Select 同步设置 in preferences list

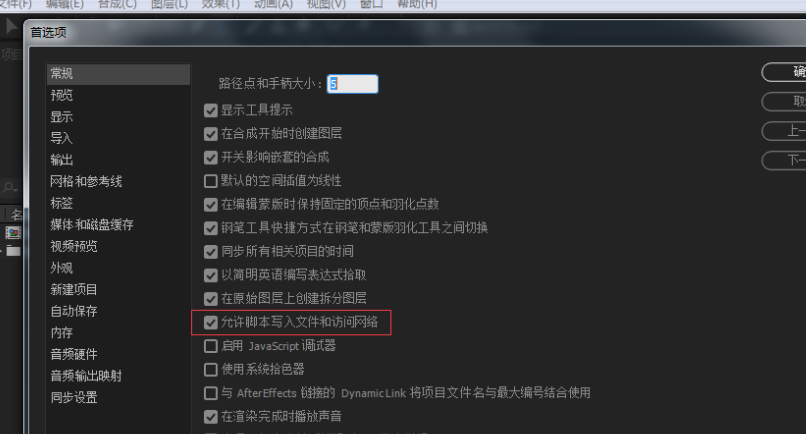(x=74, y=397)
